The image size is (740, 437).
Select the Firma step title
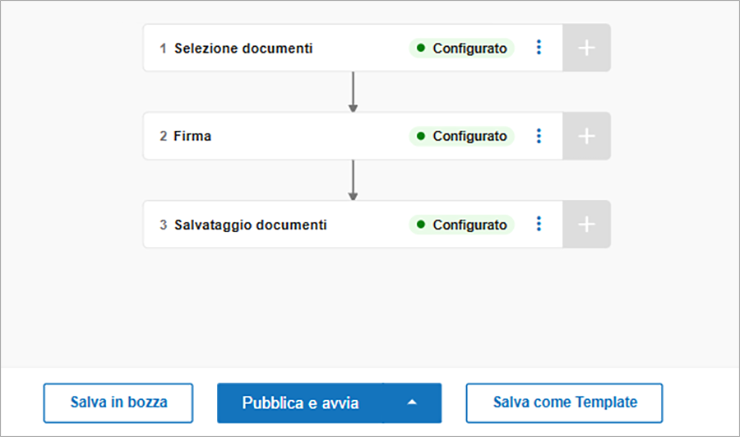tap(192, 136)
